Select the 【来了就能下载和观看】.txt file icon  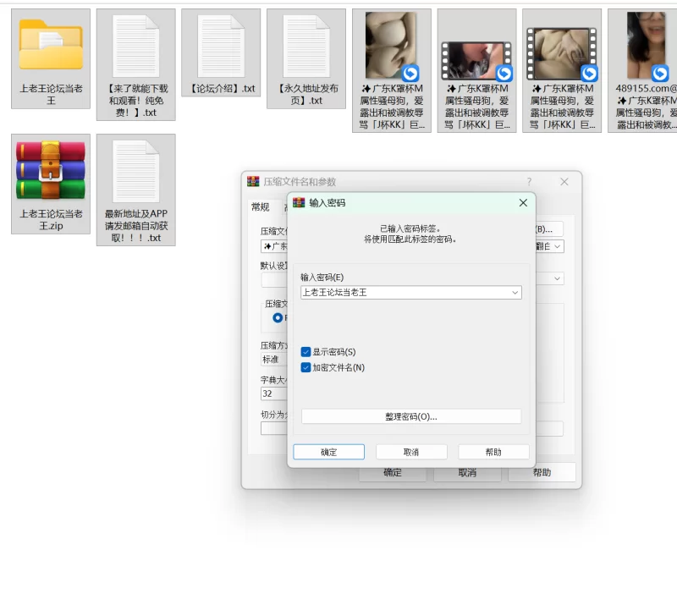pos(136,47)
